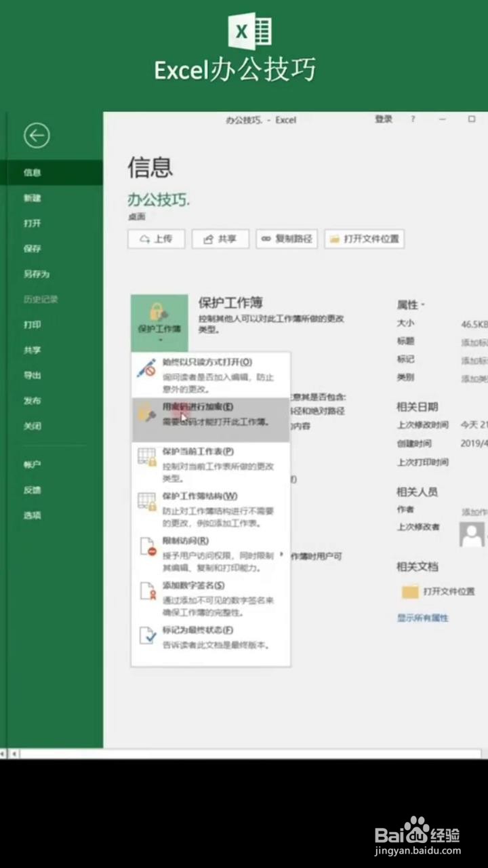Choose 保护当前工作表 menu option

[x=211, y=465]
